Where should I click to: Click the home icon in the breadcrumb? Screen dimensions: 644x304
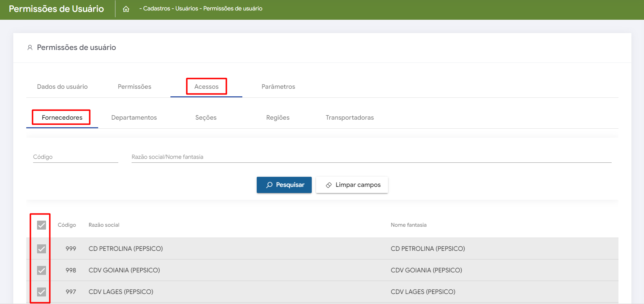126,9
